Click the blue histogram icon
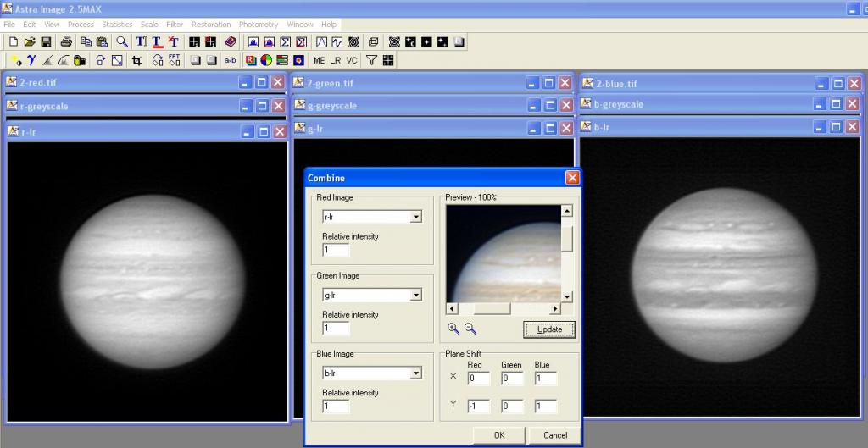The height and width of the screenshot is (448, 868). pyautogui.click(x=253, y=42)
